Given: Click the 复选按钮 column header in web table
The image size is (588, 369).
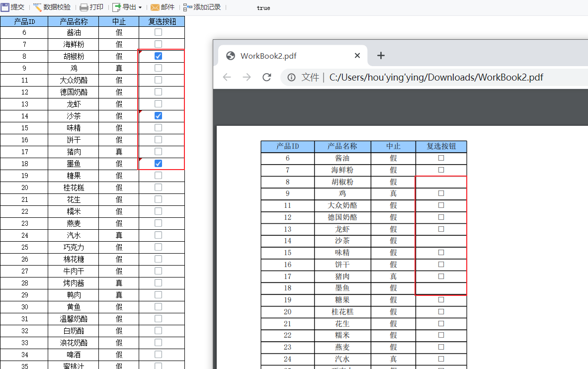Looking at the screenshot, I should click(162, 21).
